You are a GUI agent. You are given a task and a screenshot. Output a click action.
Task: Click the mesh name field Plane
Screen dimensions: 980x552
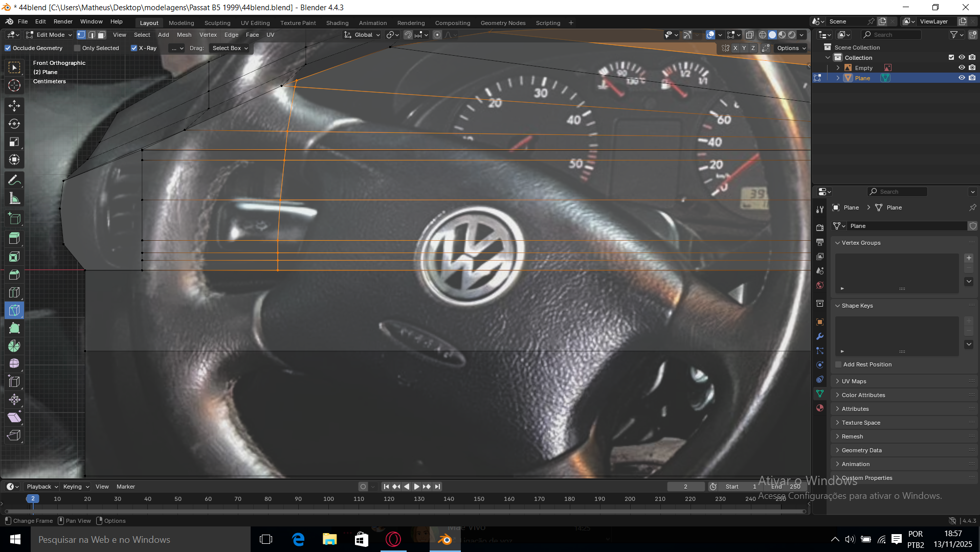pos(907,226)
